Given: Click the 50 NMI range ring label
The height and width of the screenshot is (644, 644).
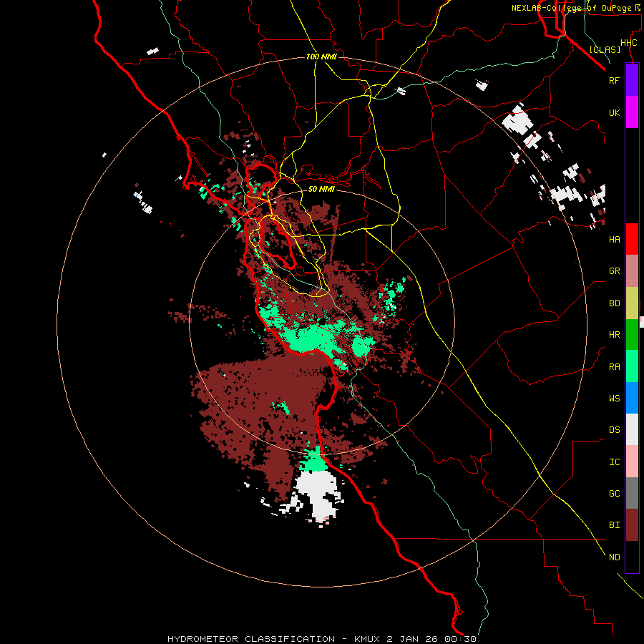Looking at the screenshot, I should click(x=321, y=189).
